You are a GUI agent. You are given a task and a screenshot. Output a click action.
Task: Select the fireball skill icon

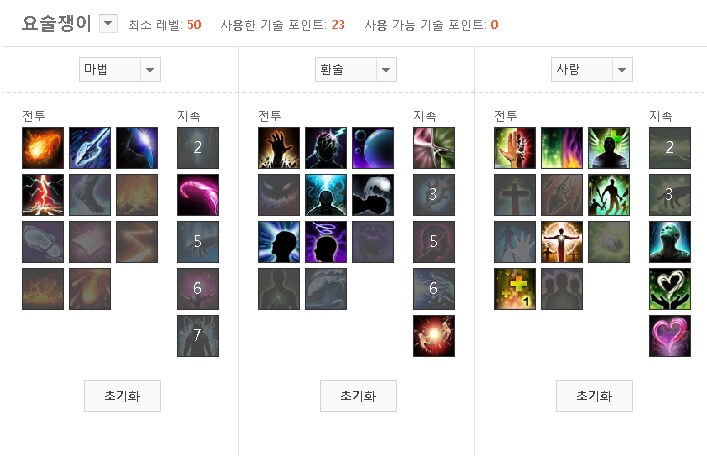43,148
